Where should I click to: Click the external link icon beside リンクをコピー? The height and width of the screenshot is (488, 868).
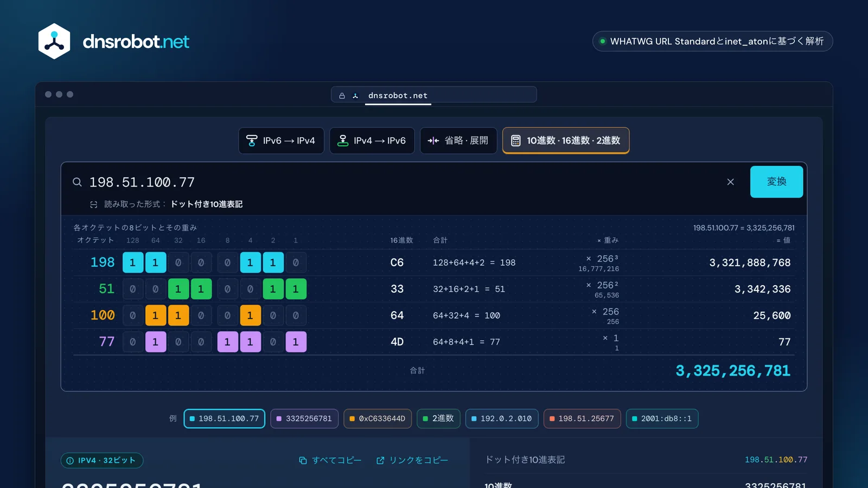click(x=380, y=460)
